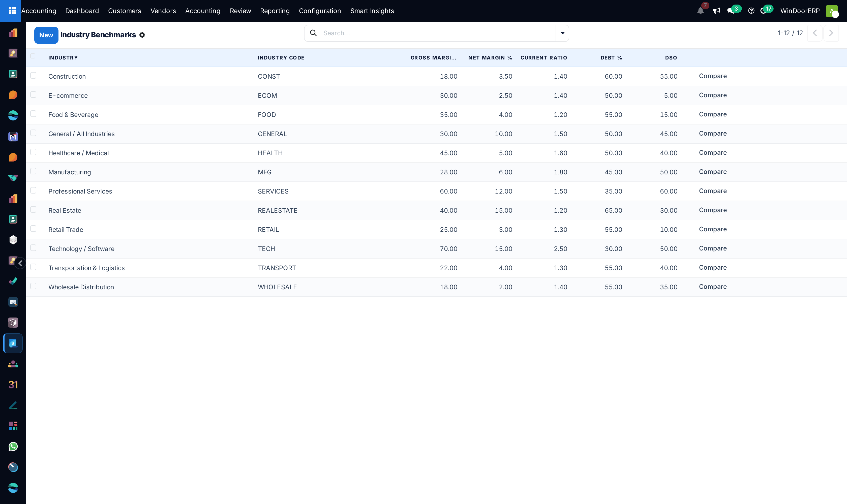Open the gauge dial app in sidebar
The image size is (847, 504).
coord(13,467)
